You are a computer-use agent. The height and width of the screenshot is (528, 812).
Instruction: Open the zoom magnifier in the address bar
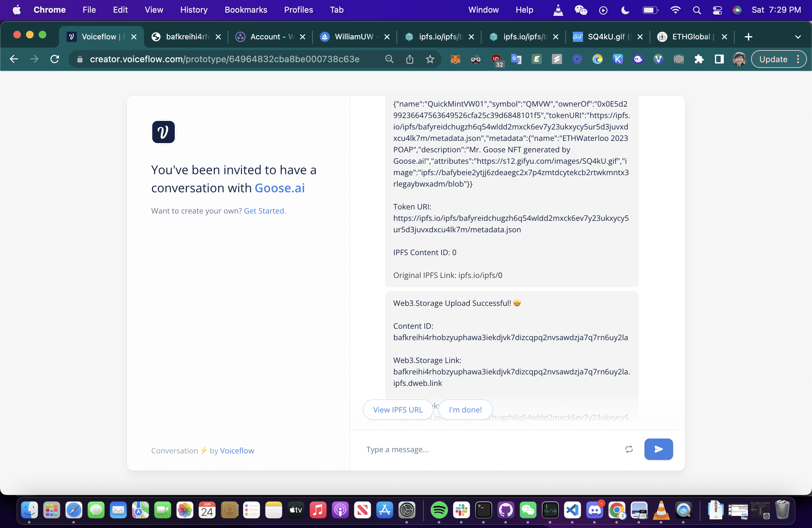(389, 59)
